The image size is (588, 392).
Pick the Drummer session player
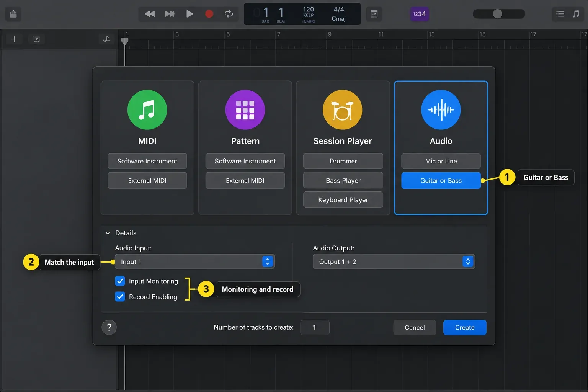point(343,161)
